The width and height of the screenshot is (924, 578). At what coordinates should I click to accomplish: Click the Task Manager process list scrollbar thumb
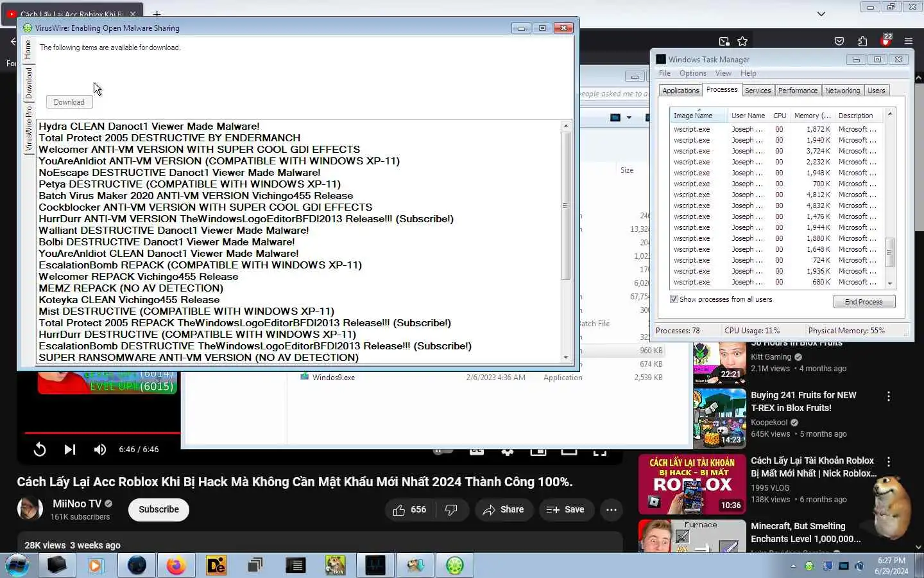(890, 252)
